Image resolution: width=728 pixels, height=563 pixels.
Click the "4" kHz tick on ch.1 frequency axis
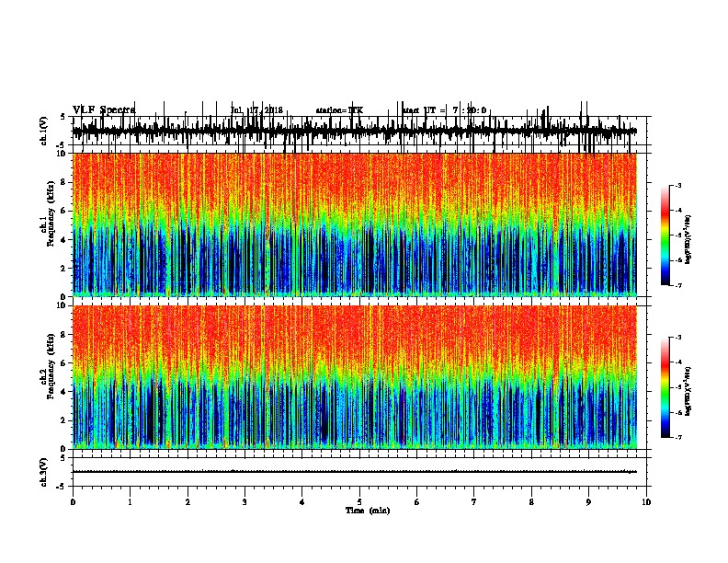[x=64, y=240]
